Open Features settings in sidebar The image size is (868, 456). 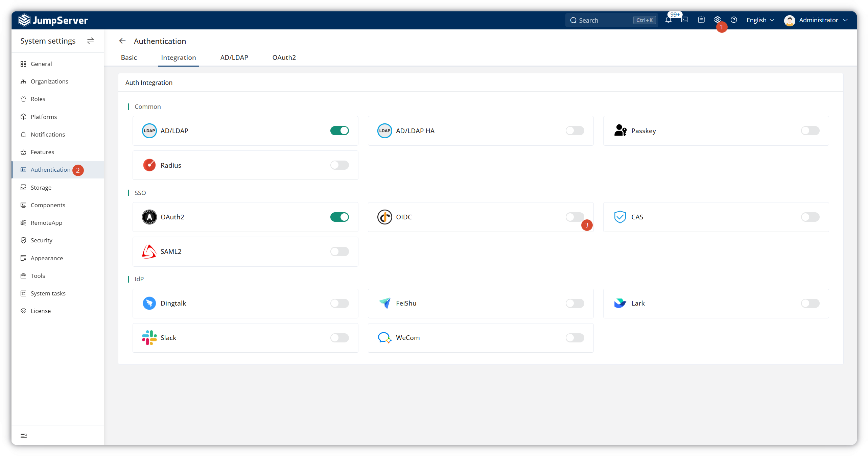point(58,152)
